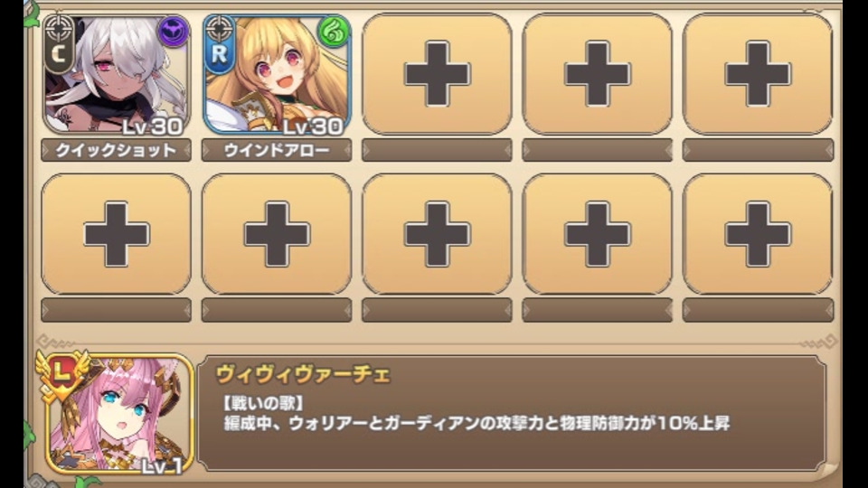
Task: Select the white-haired クイックショット character card
Action: tap(117, 74)
